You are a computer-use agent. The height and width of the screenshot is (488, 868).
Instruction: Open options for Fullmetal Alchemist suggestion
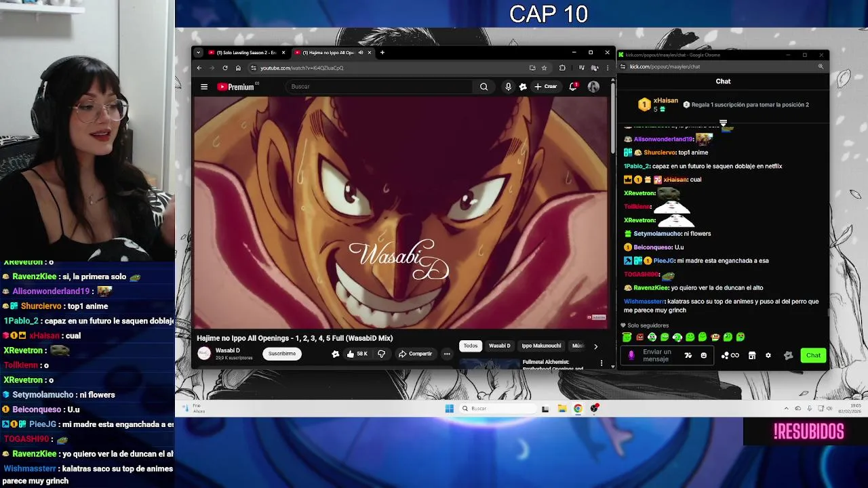pyautogui.click(x=601, y=363)
